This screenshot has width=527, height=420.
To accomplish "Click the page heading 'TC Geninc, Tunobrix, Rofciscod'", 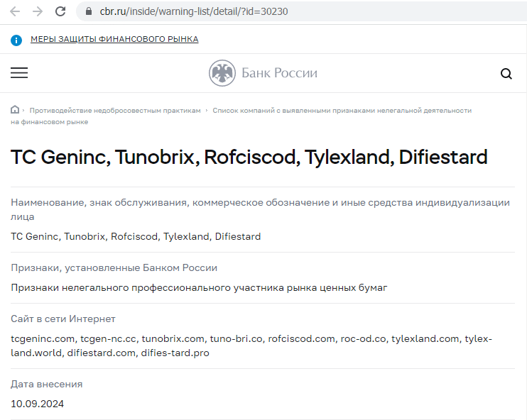I will point(249,157).
